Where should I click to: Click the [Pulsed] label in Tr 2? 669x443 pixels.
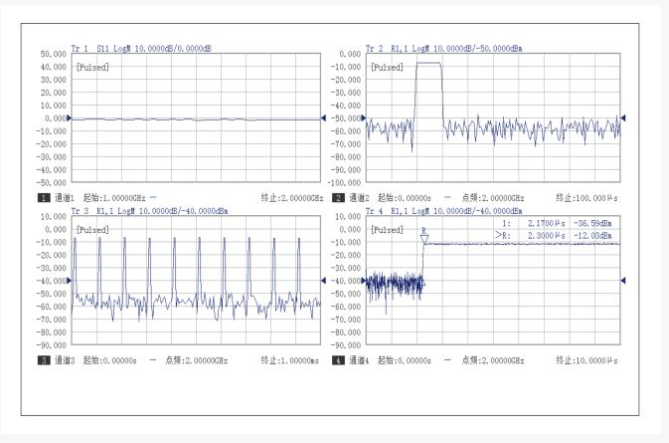coord(387,67)
